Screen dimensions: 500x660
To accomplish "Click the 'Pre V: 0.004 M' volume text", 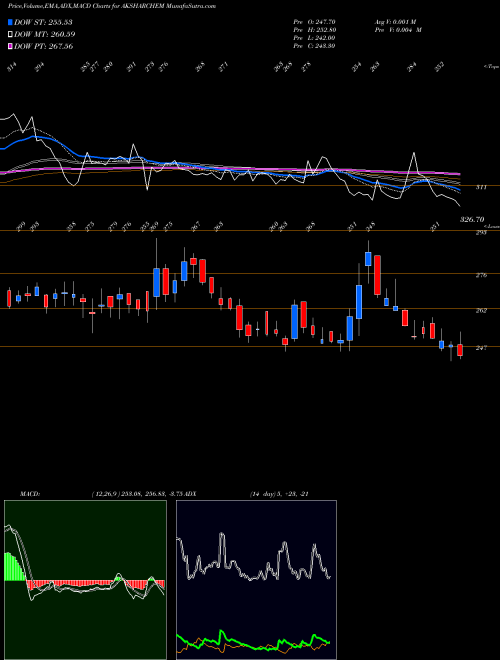I will [398, 30].
